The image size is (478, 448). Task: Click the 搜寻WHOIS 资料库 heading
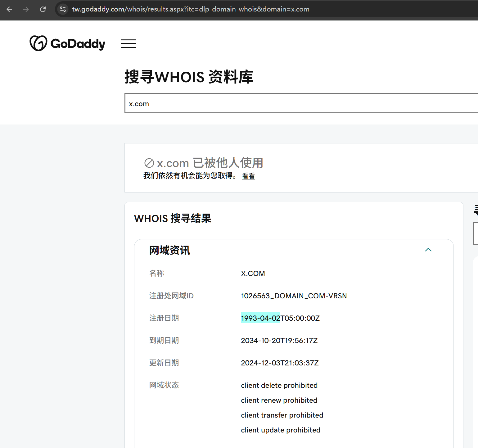point(189,77)
